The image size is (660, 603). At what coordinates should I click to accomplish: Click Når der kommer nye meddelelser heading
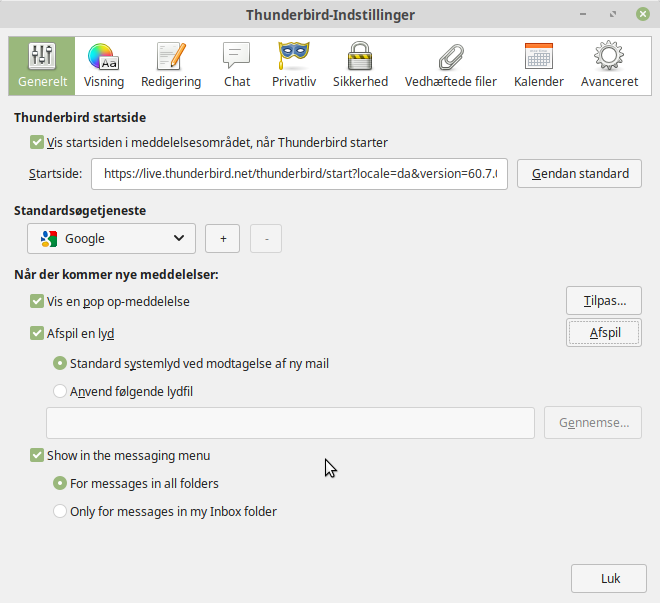[x=116, y=275]
